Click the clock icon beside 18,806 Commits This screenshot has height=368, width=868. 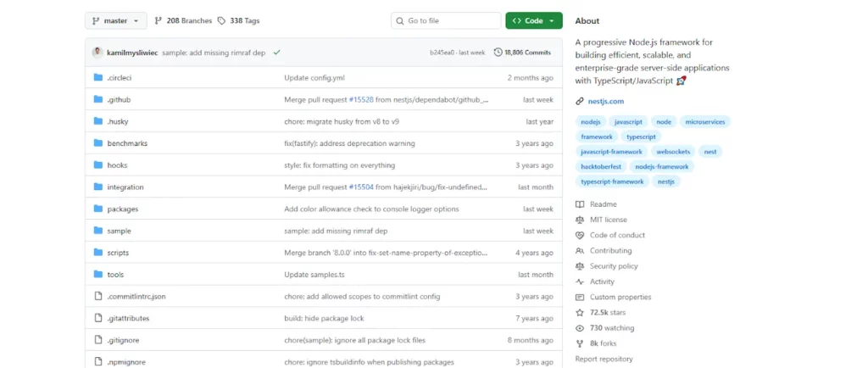pos(498,53)
